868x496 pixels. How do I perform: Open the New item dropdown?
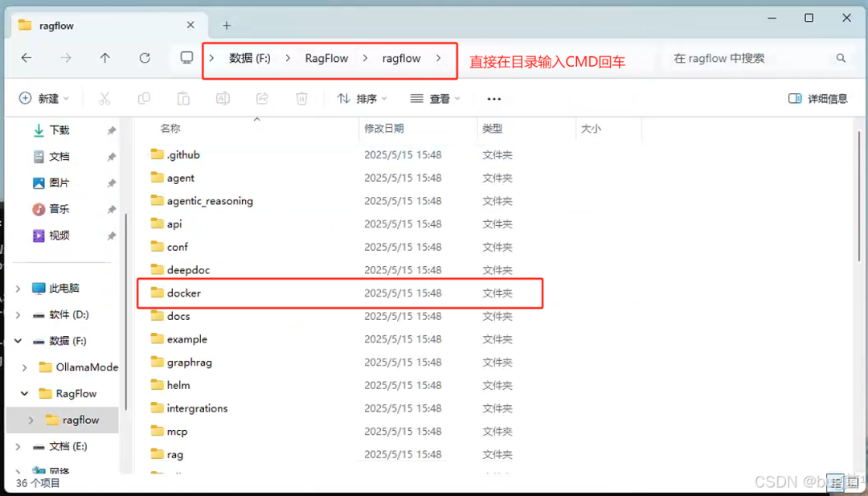[x=44, y=99]
